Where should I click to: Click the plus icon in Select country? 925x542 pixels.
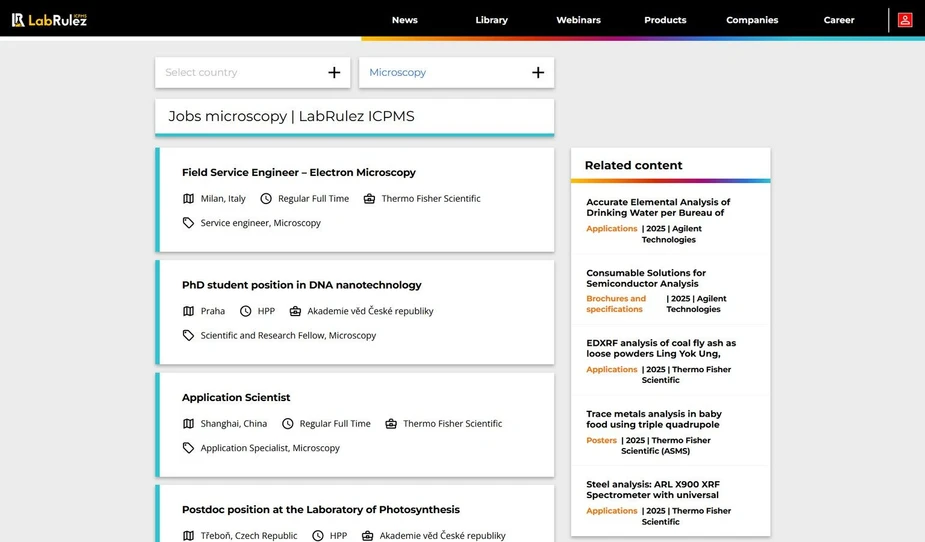pyautogui.click(x=334, y=73)
